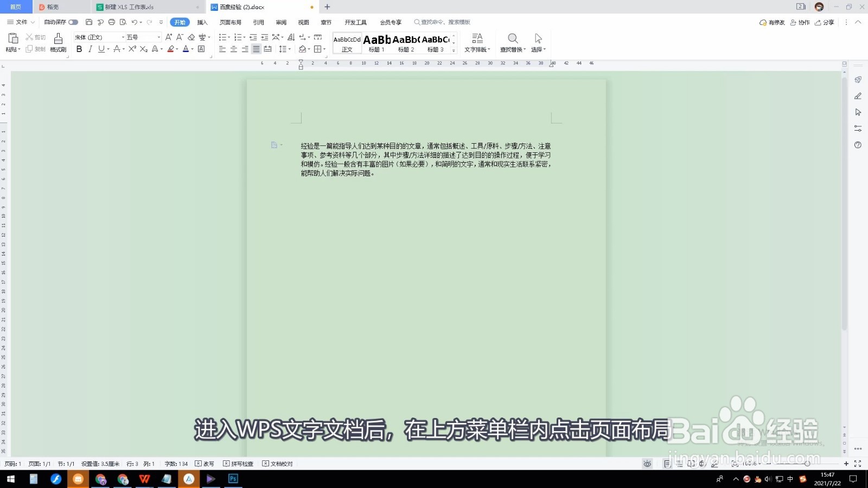Screen dimensions: 868x488
Task: Apply italic formatting
Action: coord(90,49)
